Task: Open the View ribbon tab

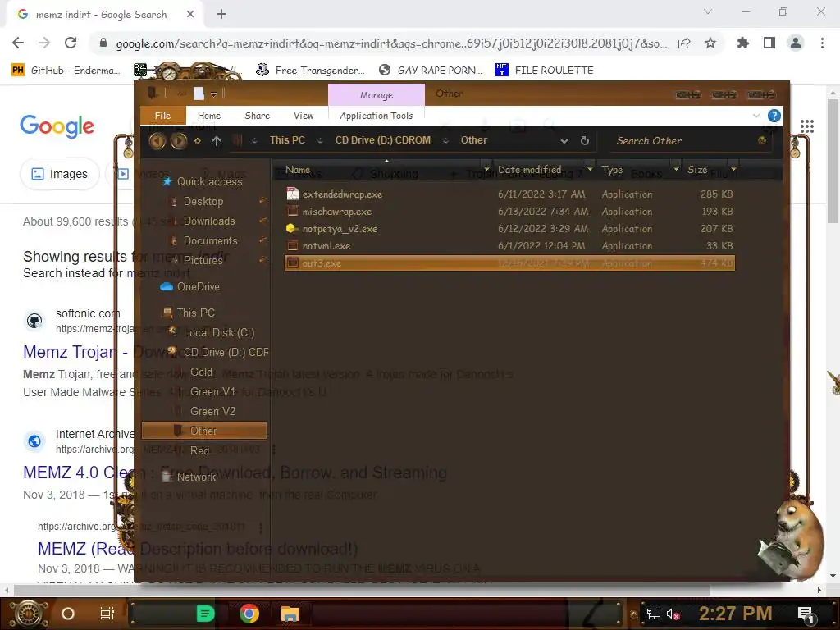Action: coord(304,116)
